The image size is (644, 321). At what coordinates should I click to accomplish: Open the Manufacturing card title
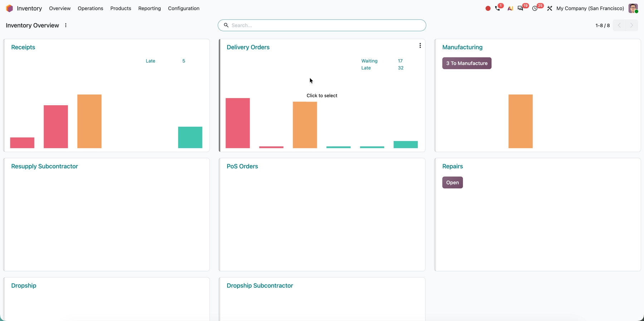(462, 47)
